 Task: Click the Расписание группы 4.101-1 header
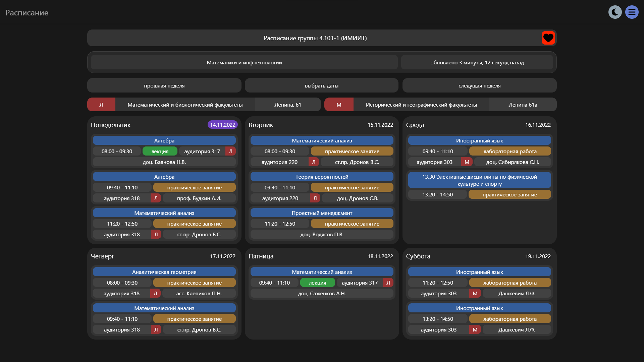point(315,38)
